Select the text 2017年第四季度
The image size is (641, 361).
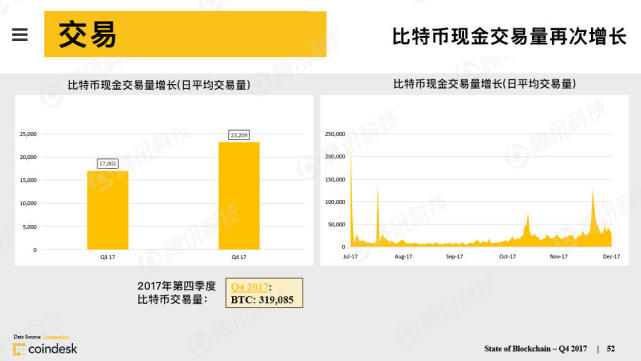point(176,286)
